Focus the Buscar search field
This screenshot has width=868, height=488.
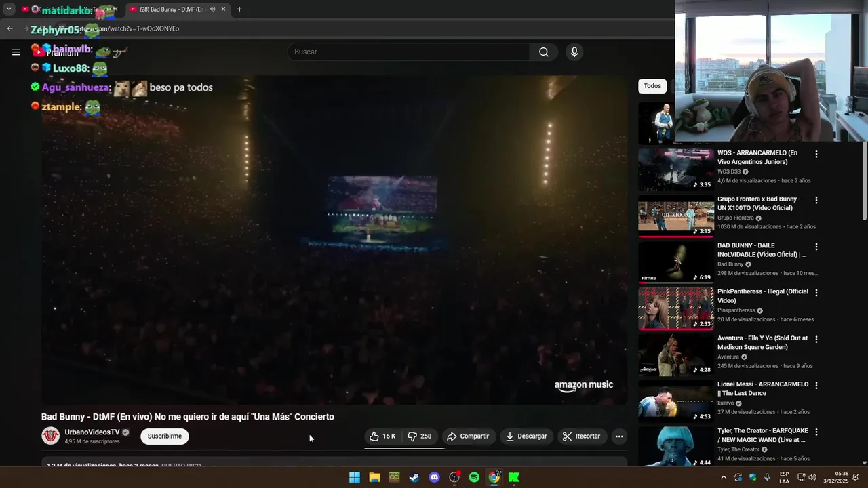(409, 52)
